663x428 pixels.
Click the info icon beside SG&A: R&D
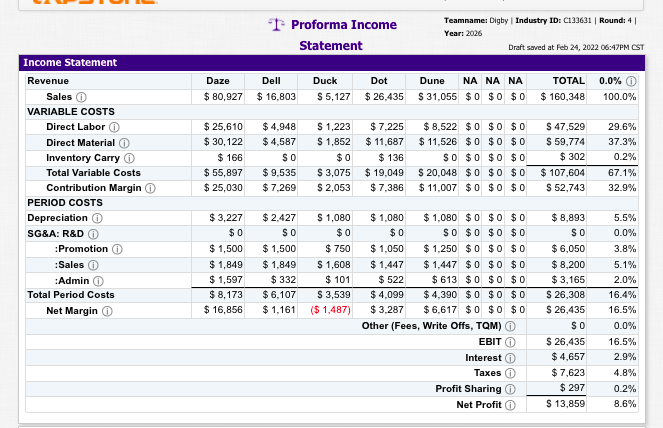(93, 234)
